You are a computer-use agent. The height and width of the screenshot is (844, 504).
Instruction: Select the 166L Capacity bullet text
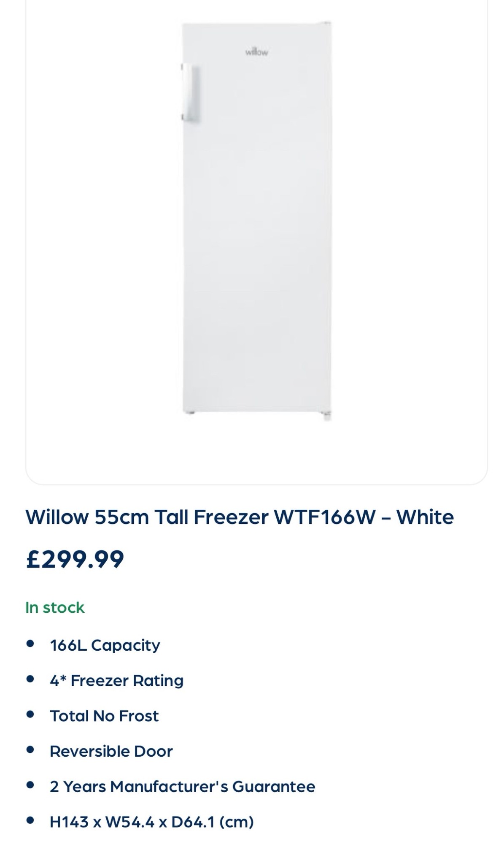[x=105, y=645]
